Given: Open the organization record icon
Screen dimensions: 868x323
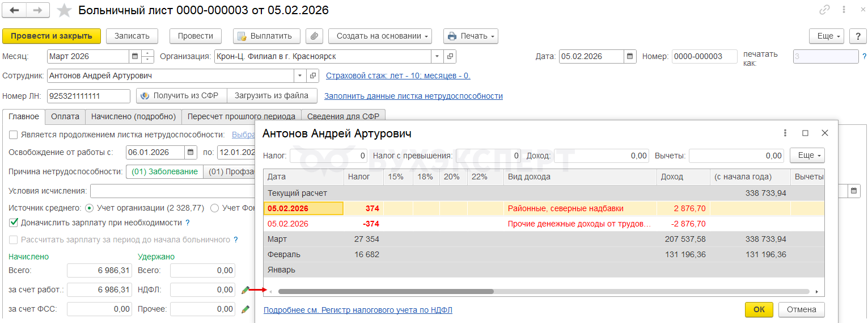Looking at the screenshot, I should (450, 56).
